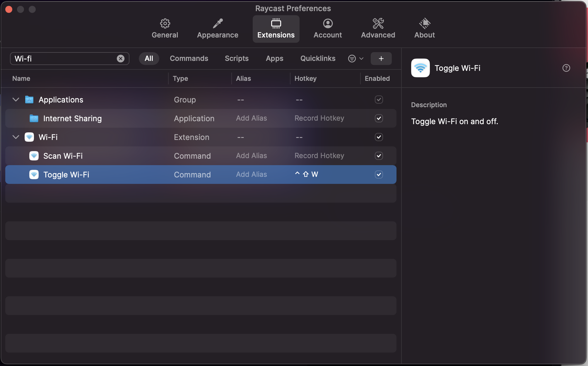The image size is (588, 366).
Task: Open the Account preferences icon
Action: tap(328, 24)
